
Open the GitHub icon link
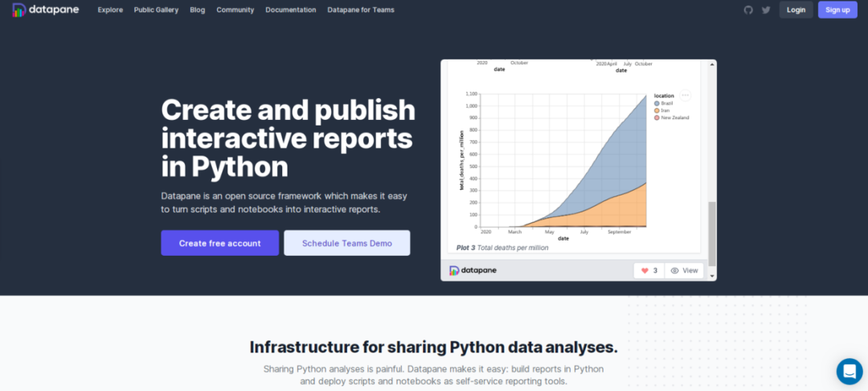coord(748,10)
